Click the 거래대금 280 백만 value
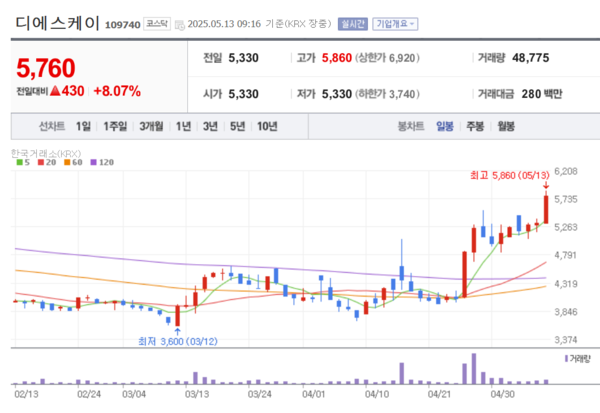600x413 pixels. (x=542, y=94)
